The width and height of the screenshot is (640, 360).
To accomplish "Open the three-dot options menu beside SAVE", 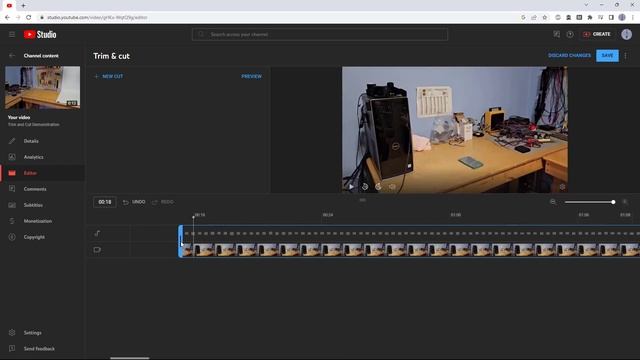I will click(x=626, y=56).
